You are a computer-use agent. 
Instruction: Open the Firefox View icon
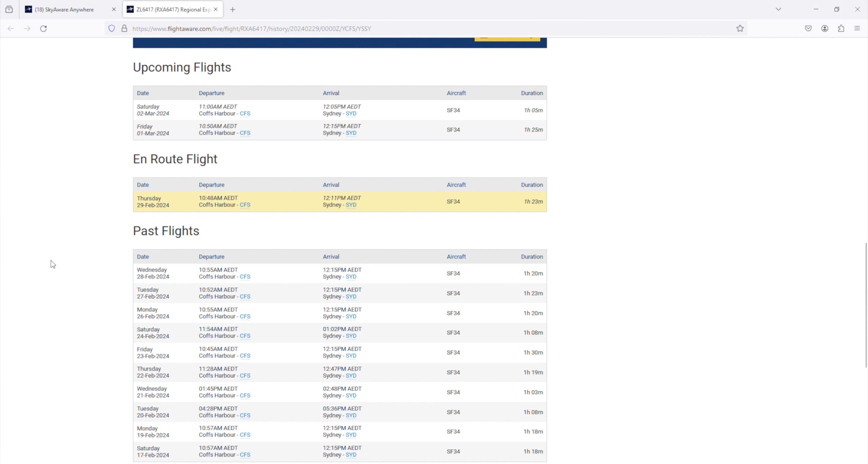pos(9,9)
